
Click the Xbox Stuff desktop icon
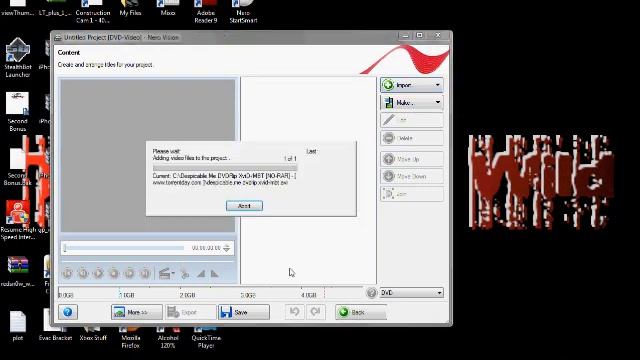pyautogui.click(x=93, y=333)
